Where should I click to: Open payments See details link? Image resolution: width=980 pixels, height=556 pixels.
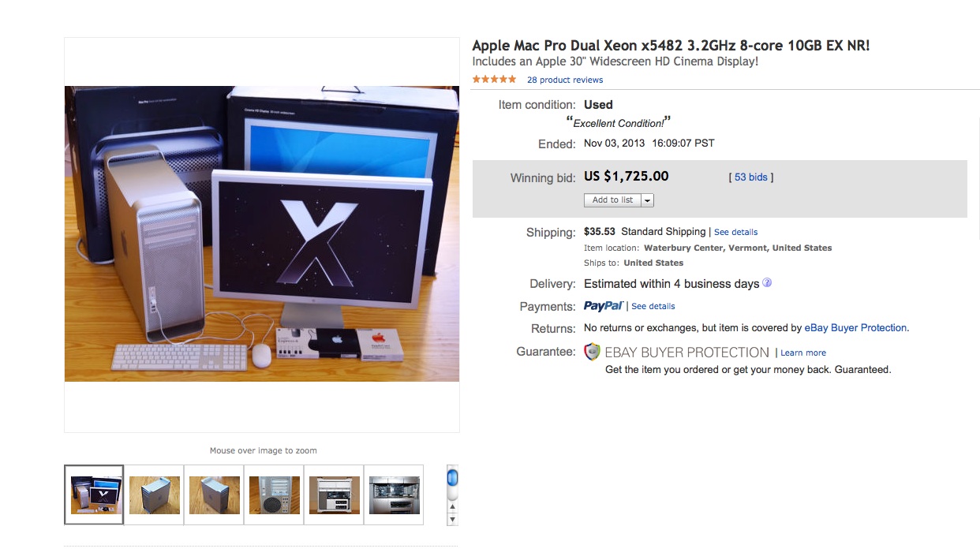(653, 306)
